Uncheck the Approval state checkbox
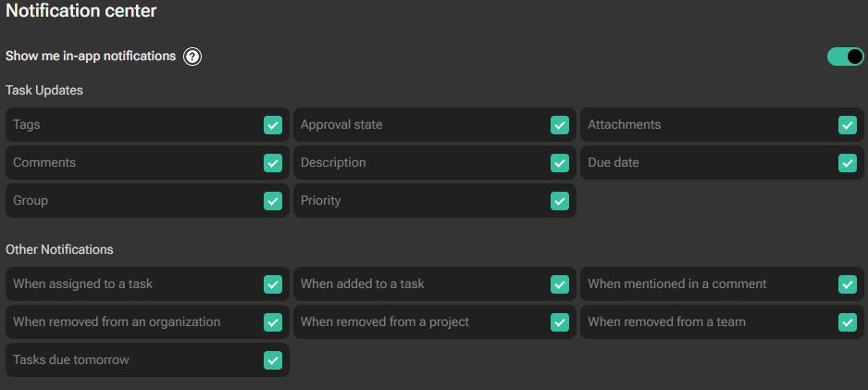The image size is (868, 390). point(560,125)
